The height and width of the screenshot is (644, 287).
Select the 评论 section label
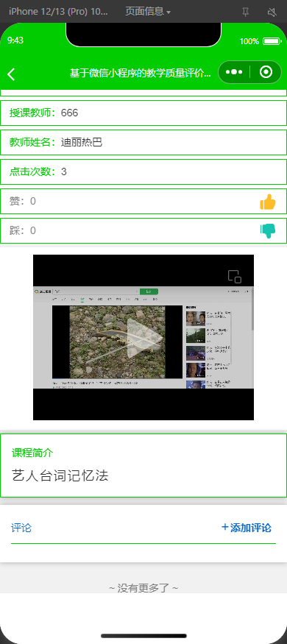[21, 528]
